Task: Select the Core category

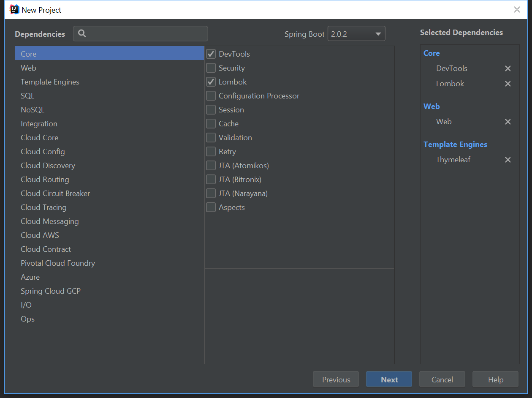Action: pyautogui.click(x=109, y=54)
